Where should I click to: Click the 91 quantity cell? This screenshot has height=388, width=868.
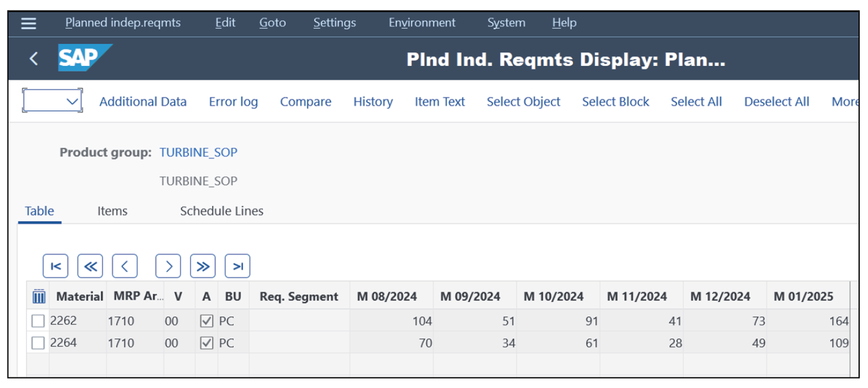(559, 321)
